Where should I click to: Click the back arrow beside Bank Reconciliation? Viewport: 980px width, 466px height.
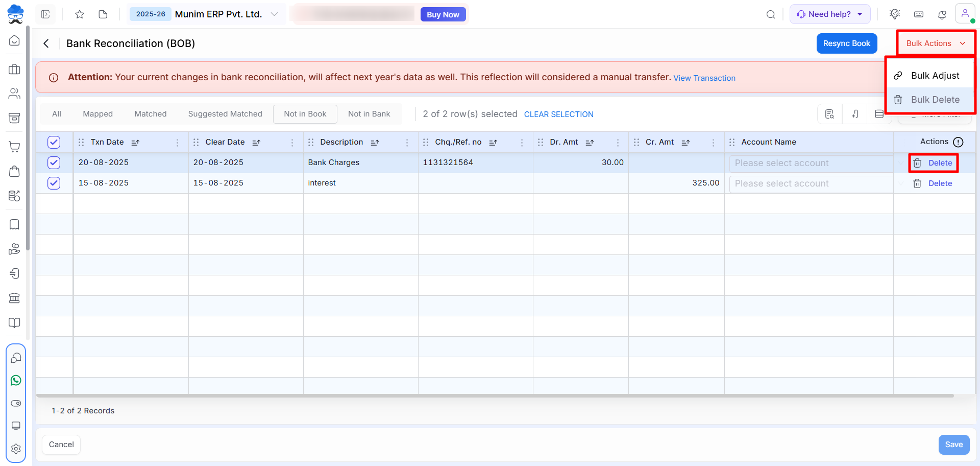pyautogui.click(x=46, y=43)
